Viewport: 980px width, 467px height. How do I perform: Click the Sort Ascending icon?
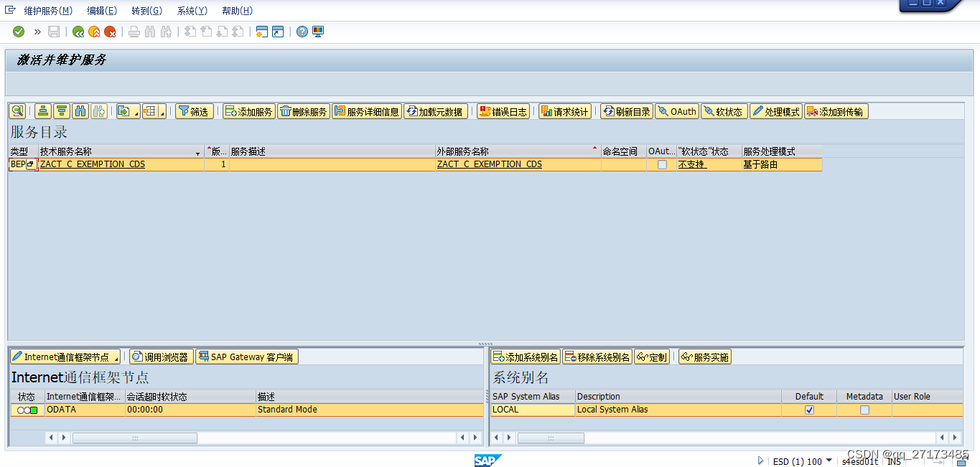click(x=43, y=111)
